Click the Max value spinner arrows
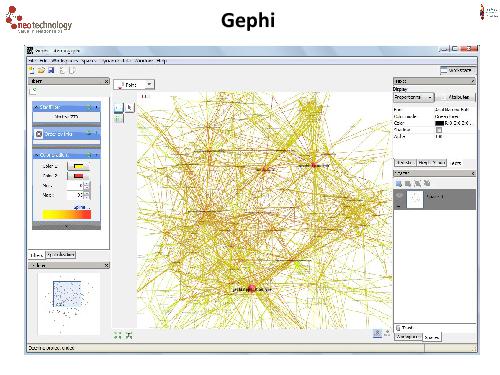Viewport: 500px width, 375px height. [x=87, y=195]
